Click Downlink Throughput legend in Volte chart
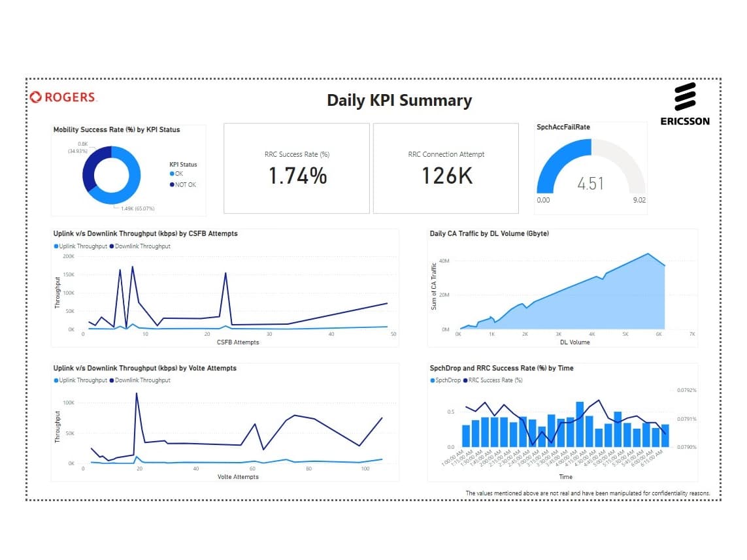 point(140,380)
